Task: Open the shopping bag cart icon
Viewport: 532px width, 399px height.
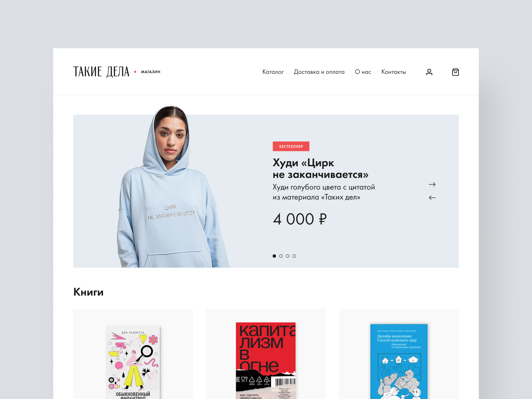Action: click(x=456, y=72)
